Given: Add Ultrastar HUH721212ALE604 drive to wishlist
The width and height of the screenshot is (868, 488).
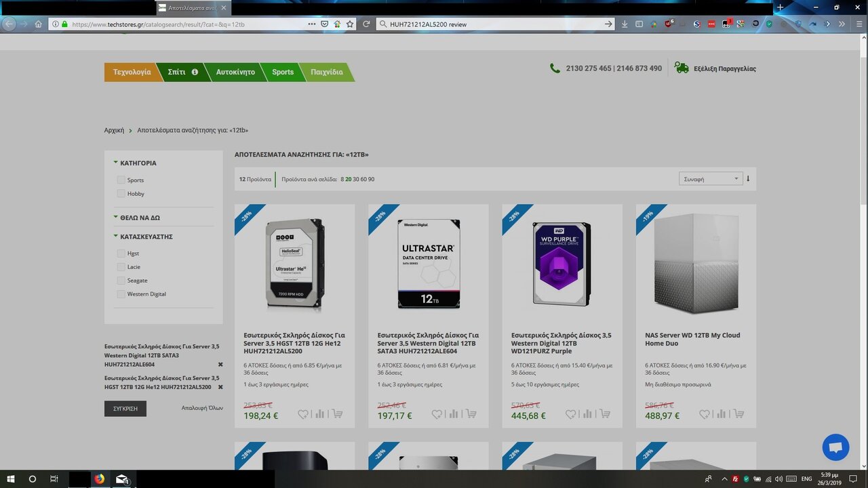Looking at the screenshot, I should 437,414.
